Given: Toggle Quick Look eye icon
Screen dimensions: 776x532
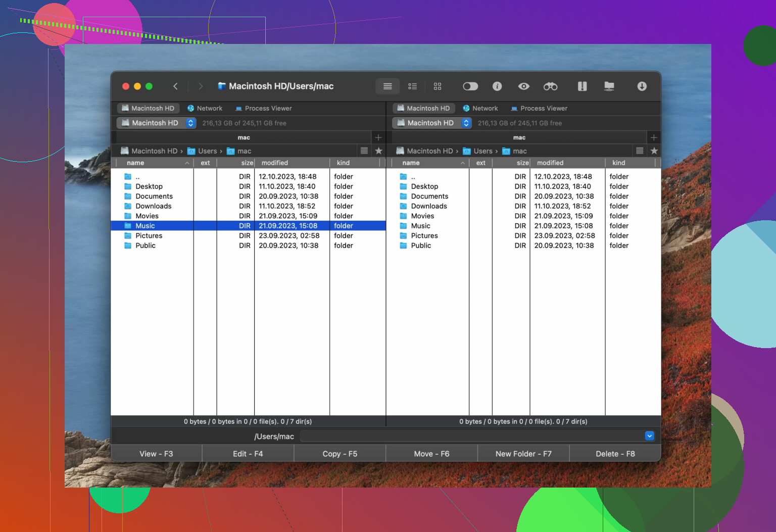Looking at the screenshot, I should tap(523, 86).
